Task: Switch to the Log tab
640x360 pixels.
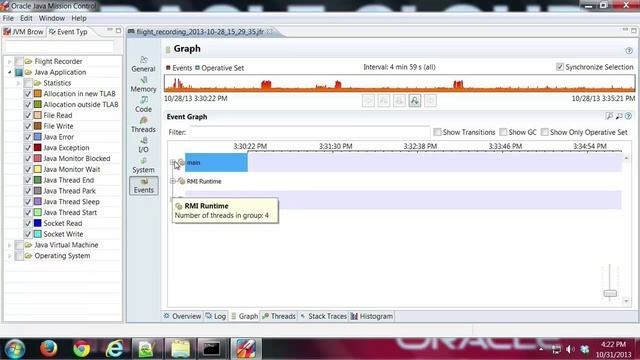Action: coord(216,316)
